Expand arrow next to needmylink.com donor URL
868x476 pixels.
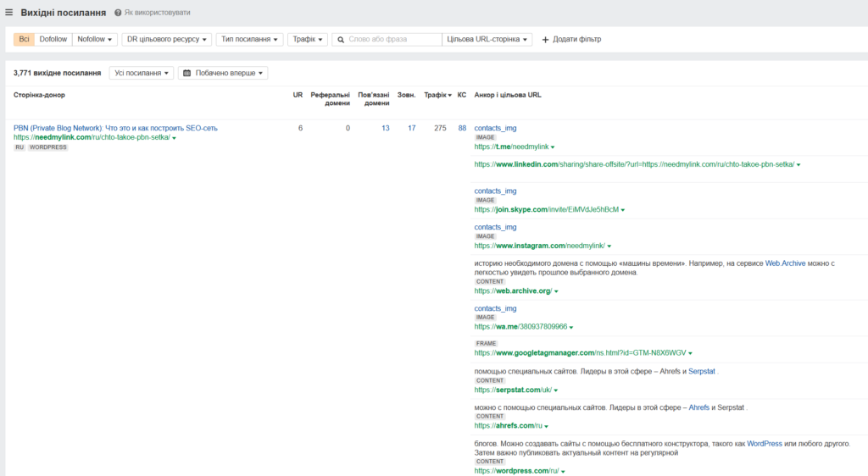[x=174, y=138]
